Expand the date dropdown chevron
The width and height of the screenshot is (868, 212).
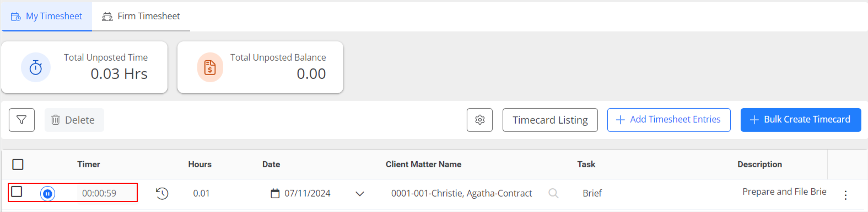click(360, 194)
